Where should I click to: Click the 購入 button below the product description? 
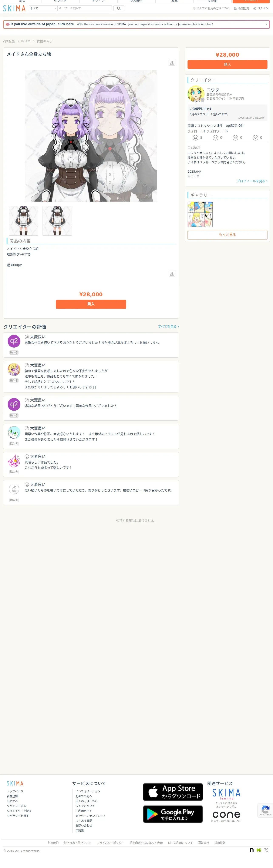click(x=91, y=304)
